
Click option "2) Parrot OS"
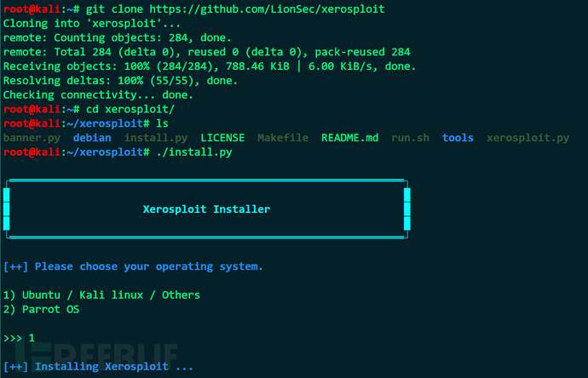[x=41, y=309]
